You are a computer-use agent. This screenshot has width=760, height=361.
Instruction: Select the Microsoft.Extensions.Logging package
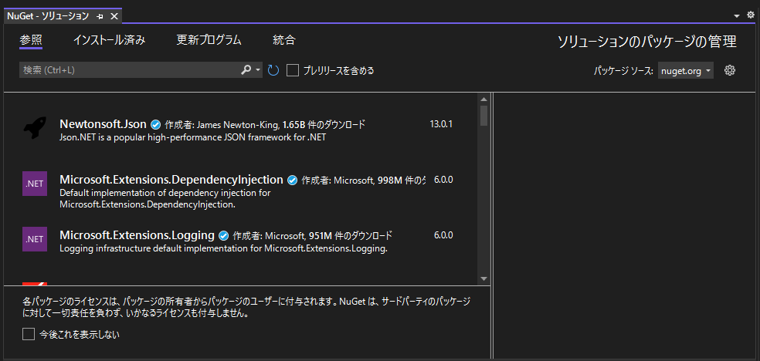tap(240, 242)
